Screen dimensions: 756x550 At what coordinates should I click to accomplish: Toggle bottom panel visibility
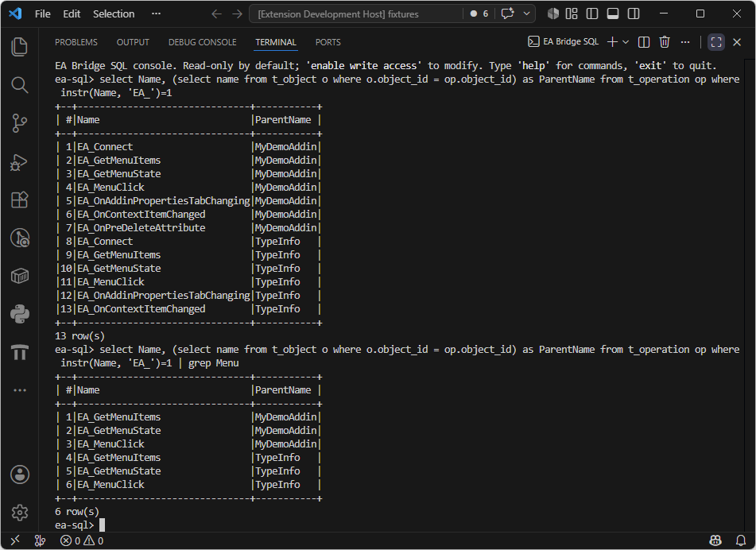pos(613,14)
